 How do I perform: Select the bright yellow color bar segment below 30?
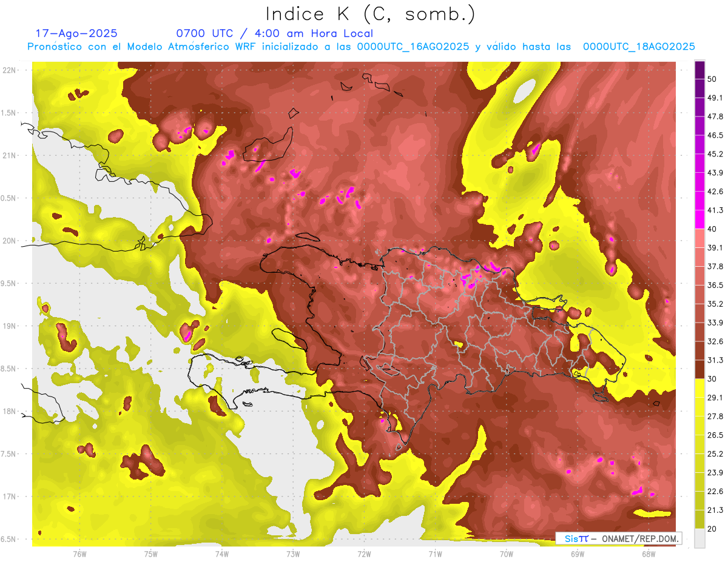click(699, 388)
